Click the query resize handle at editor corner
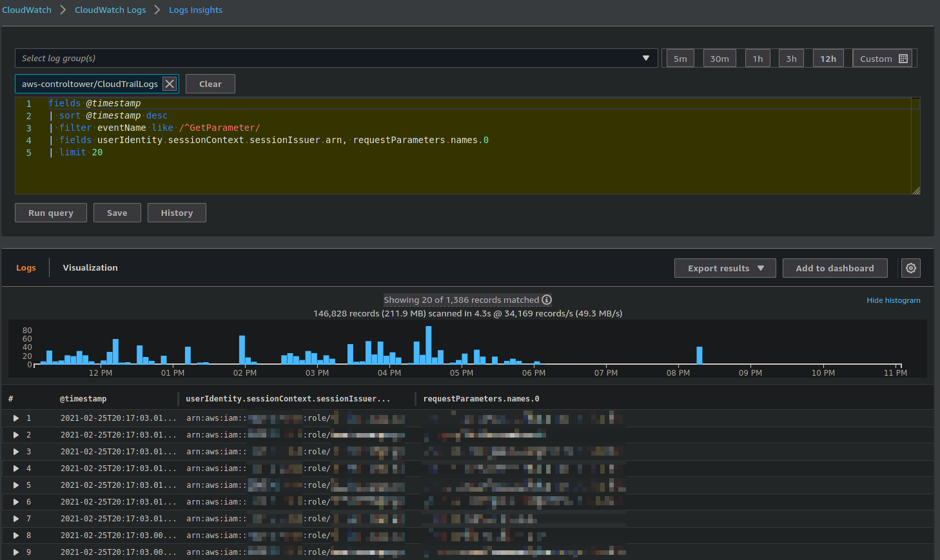Viewport: 940px width, 560px height. point(916,190)
